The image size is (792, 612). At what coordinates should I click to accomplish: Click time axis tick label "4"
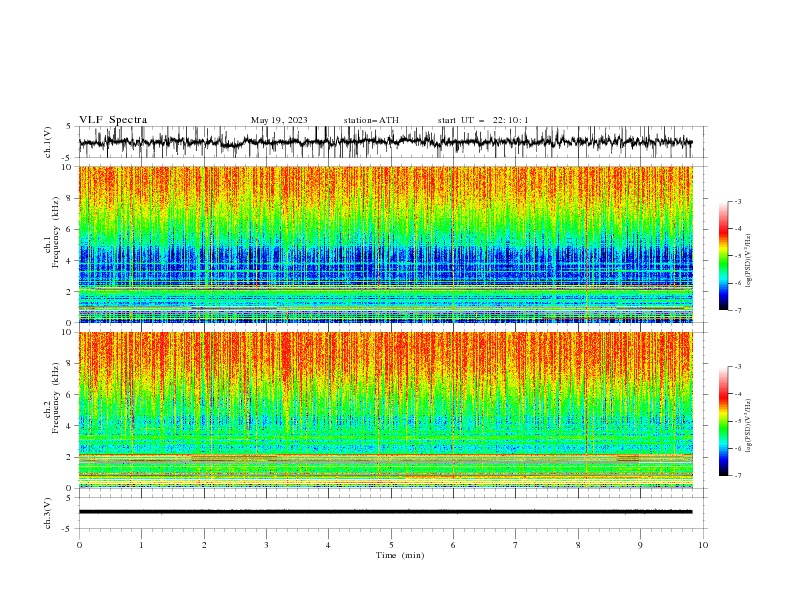click(x=329, y=545)
